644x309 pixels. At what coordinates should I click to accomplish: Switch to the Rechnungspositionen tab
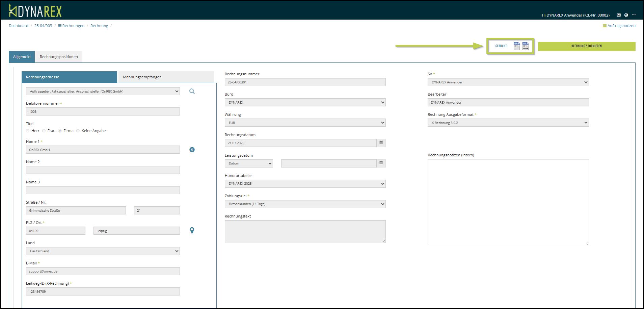[59, 57]
